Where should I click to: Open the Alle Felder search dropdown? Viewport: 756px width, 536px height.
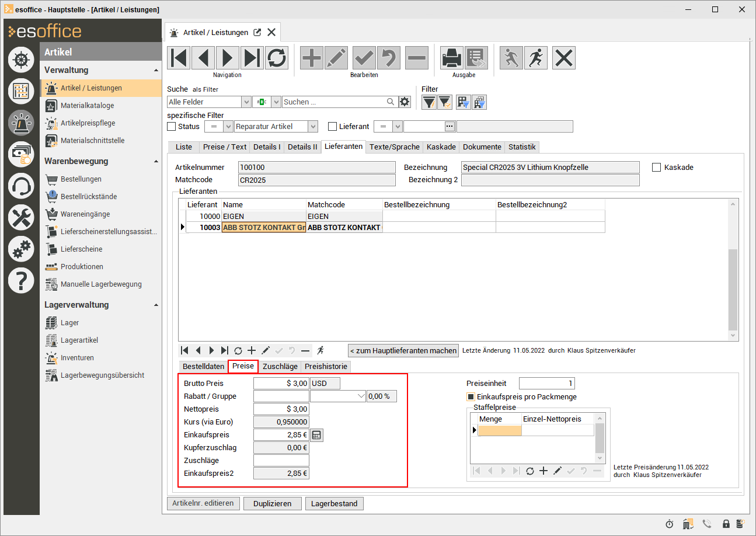click(x=246, y=102)
